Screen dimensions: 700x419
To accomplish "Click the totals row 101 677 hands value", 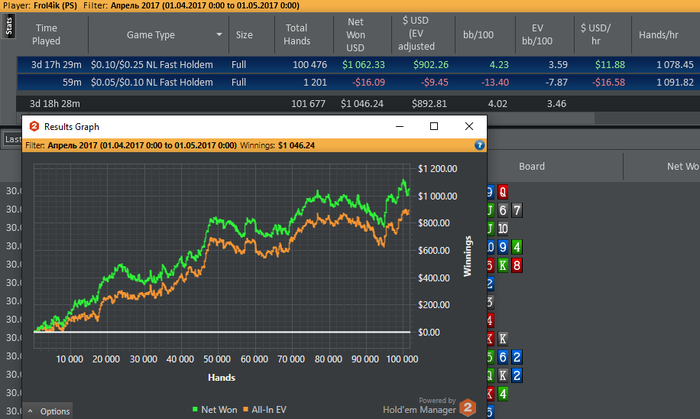I will [x=308, y=104].
